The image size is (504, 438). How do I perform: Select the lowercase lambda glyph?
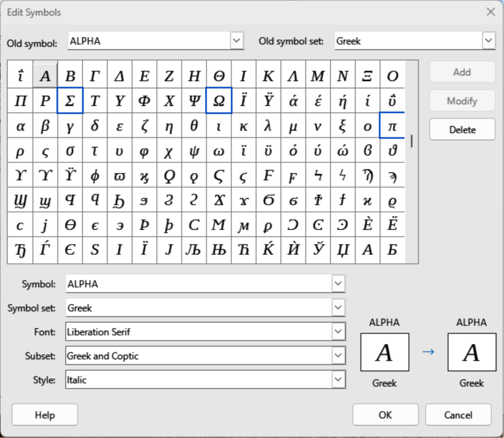click(x=268, y=126)
